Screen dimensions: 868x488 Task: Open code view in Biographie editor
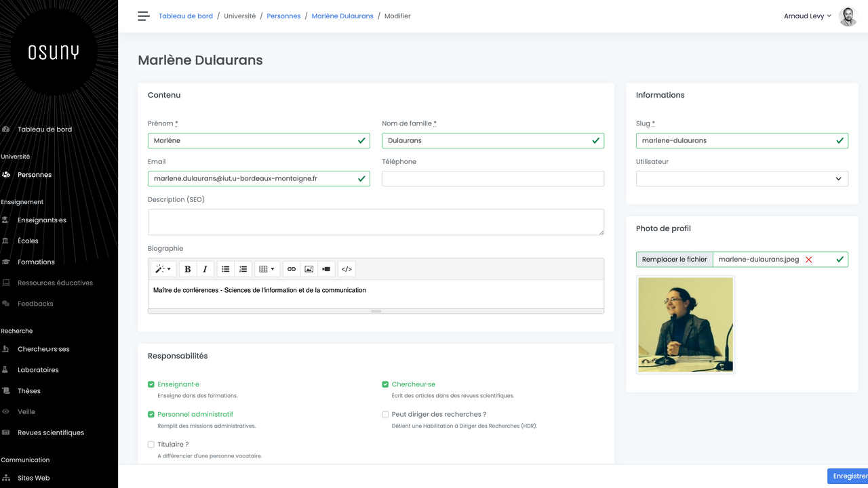point(347,269)
